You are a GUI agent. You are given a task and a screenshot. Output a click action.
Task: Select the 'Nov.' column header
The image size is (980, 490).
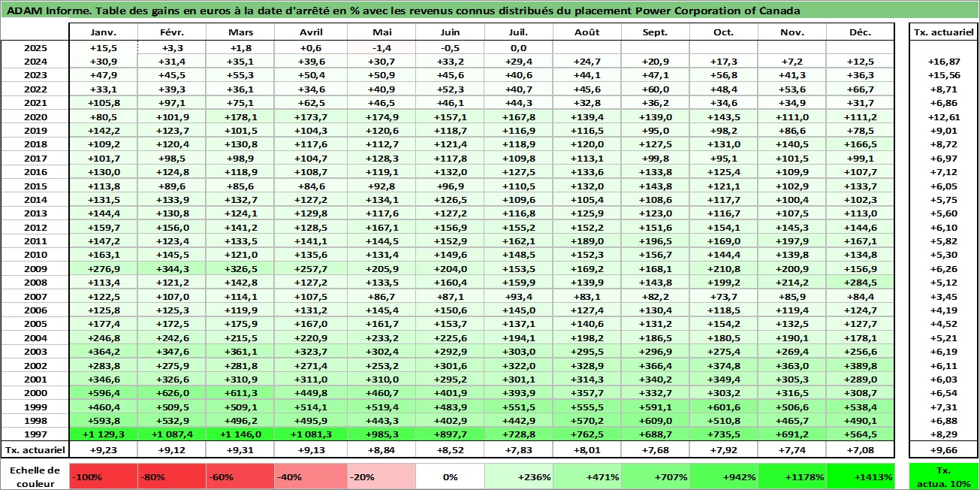[792, 33]
